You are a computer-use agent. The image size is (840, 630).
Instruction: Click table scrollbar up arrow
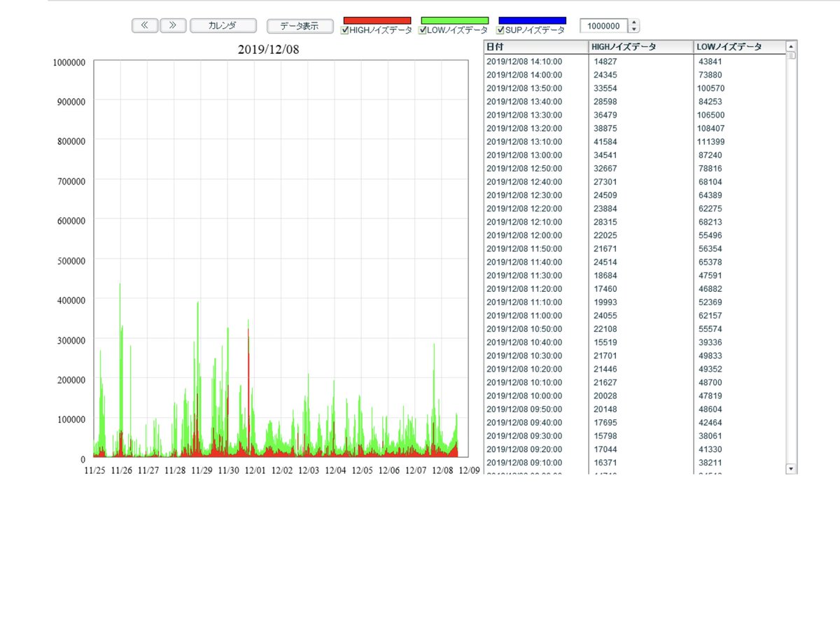click(792, 46)
